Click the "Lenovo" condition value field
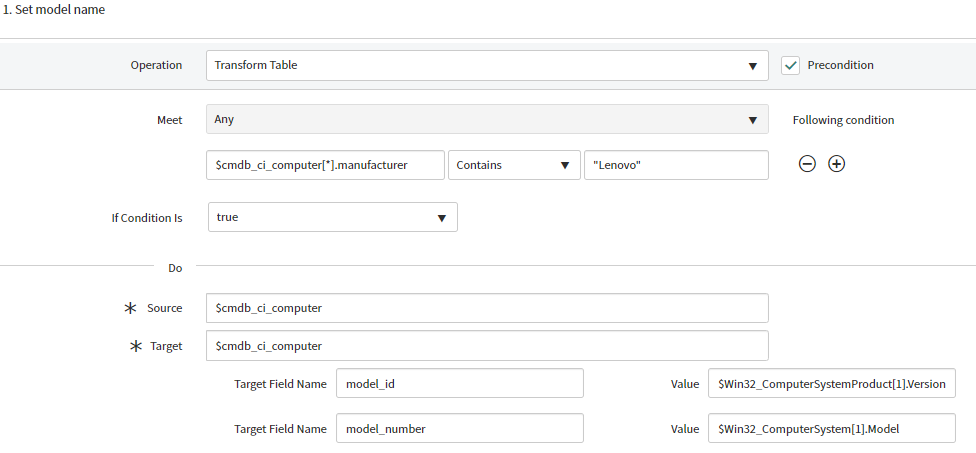The width and height of the screenshot is (976, 453). [x=676, y=165]
